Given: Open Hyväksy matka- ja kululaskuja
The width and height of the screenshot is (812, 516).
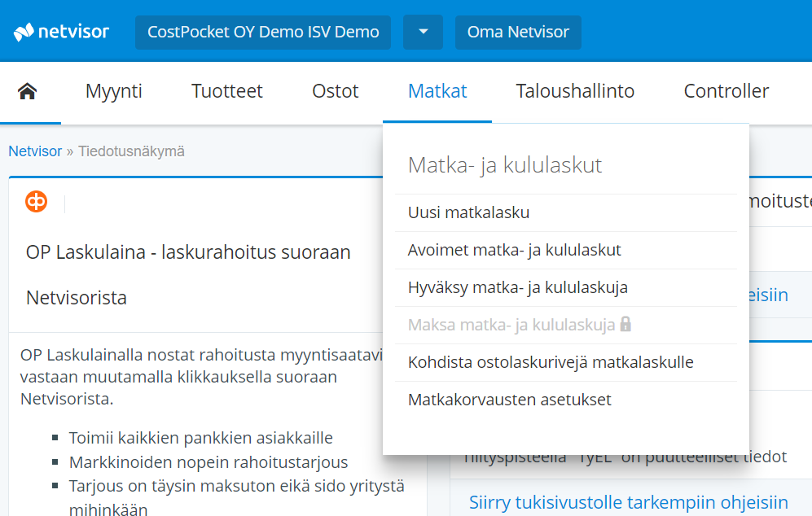Looking at the screenshot, I should tap(565, 287).
